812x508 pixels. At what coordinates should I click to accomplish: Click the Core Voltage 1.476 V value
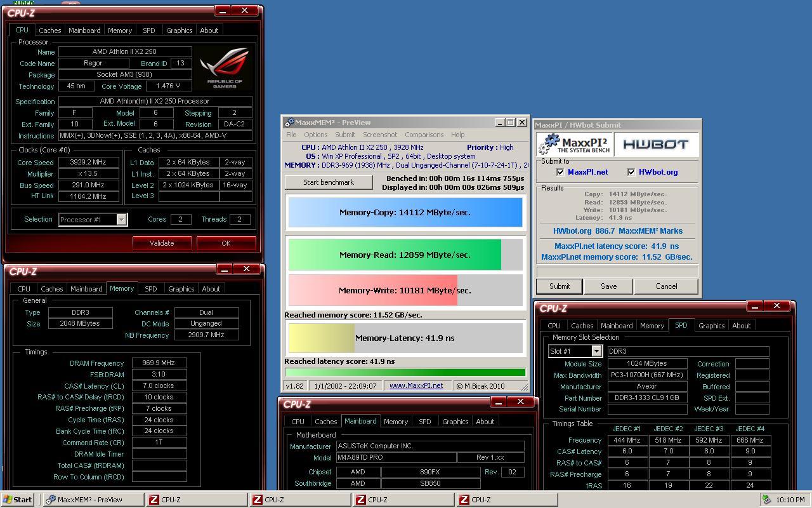(x=167, y=86)
